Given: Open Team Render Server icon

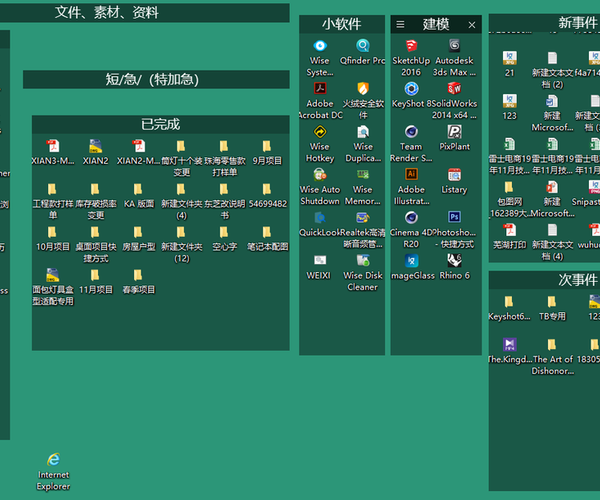Looking at the screenshot, I should [411, 132].
